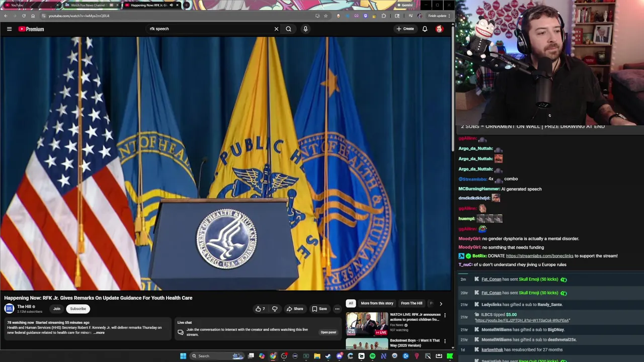Click the browser home icon
This screenshot has width=644, height=362.
click(33, 16)
